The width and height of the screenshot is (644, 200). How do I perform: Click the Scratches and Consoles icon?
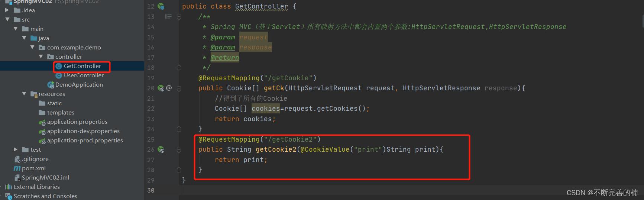tap(9, 196)
